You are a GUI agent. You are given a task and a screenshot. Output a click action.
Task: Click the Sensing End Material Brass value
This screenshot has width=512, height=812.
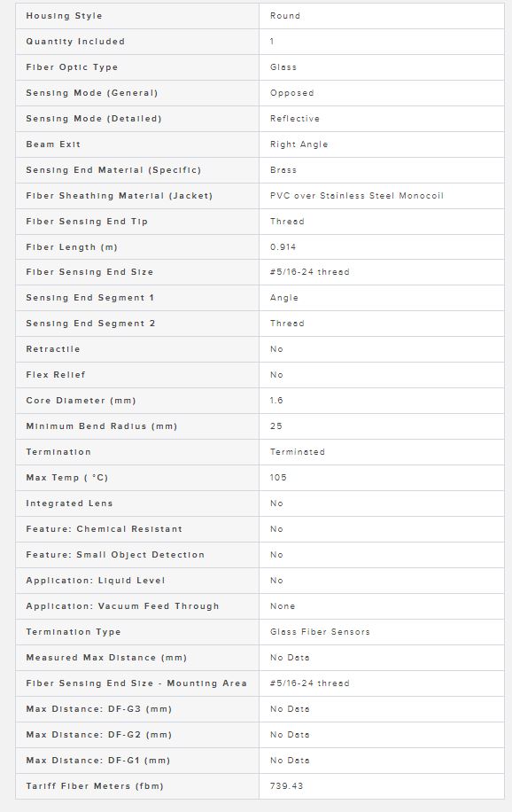[x=283, y=170]
